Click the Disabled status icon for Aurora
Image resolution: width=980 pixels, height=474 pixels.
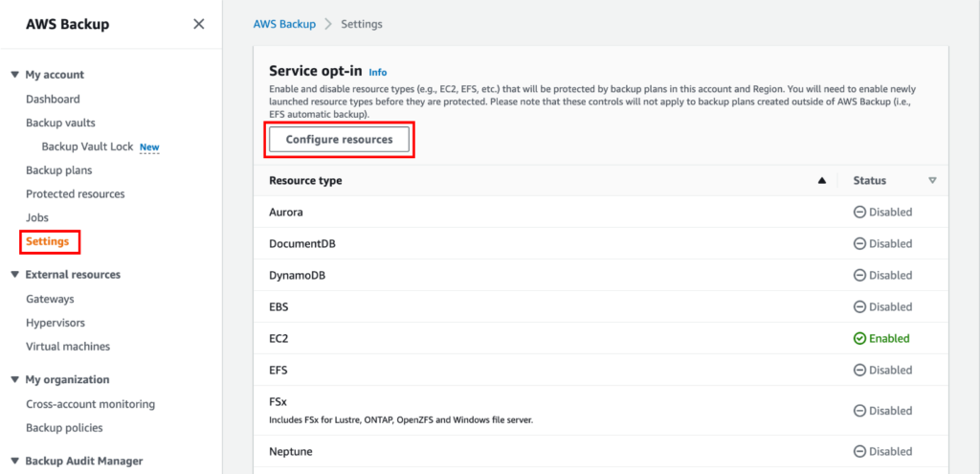point(859,212)
